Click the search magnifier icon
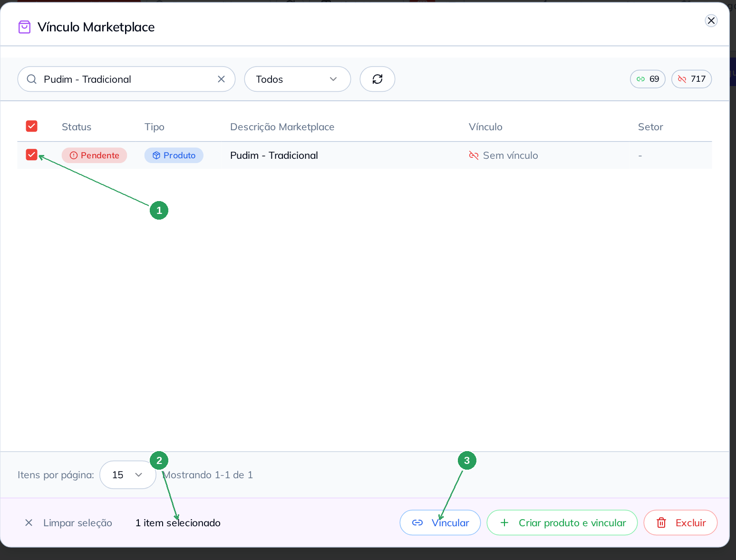 pos(32,79)
